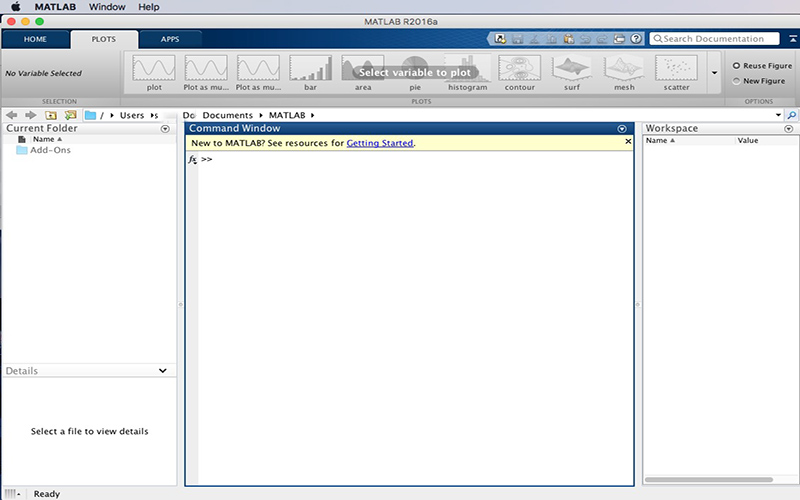The image size is (800, 500).
Task: Select the plot chart type
Action: click(x=154, y=73)
